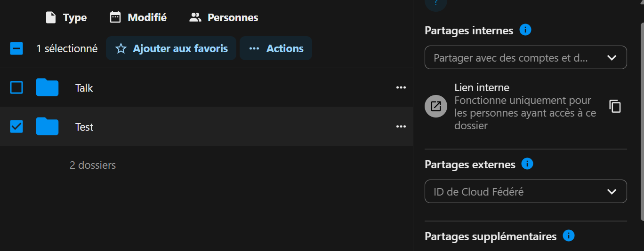The height and width of the screenshot is (251, 644).
Task: Show info for Partages externes
Action: coord(527,164)
